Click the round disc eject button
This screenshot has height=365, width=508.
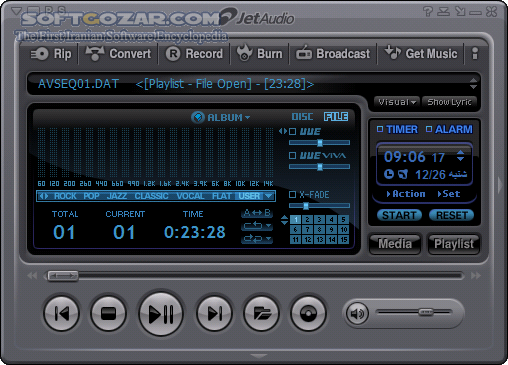[308, 313]
